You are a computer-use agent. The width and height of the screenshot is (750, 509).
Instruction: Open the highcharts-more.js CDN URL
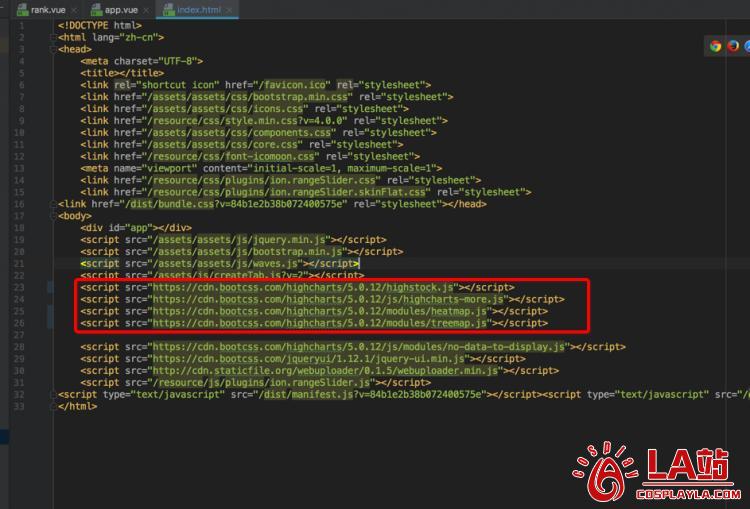pos(328,299)
